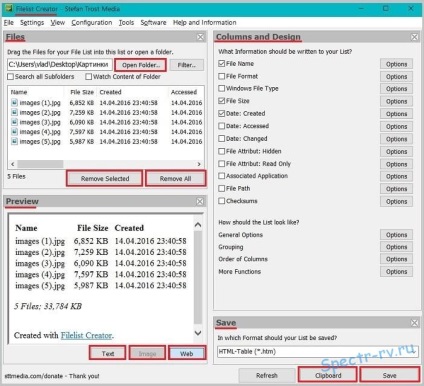Open the Software menu
Viewport: 424px width, 386px height.
click(153, 23)
